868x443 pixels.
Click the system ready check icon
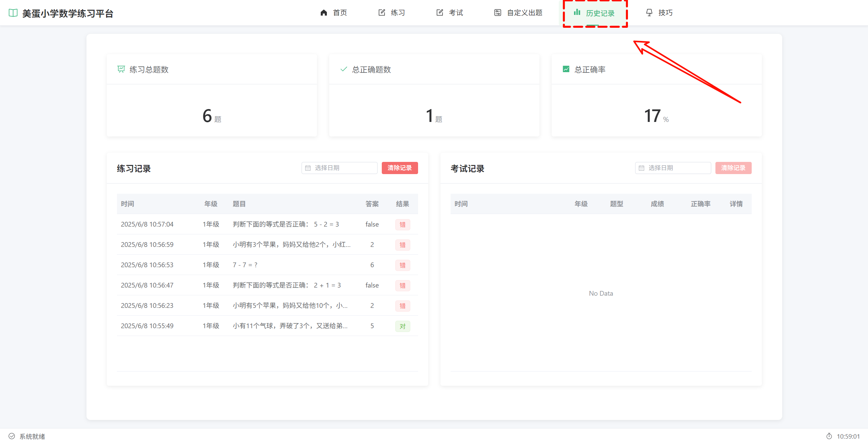tap(12, 436)
